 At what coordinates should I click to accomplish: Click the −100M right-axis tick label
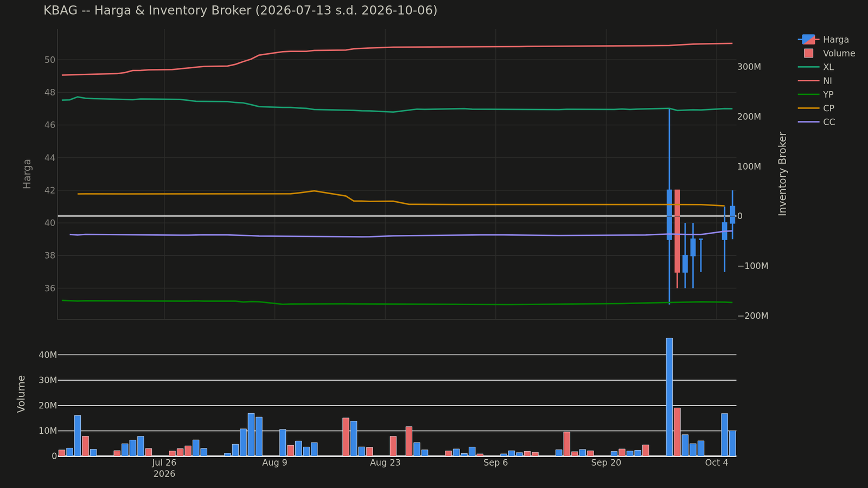coord(752,266)
